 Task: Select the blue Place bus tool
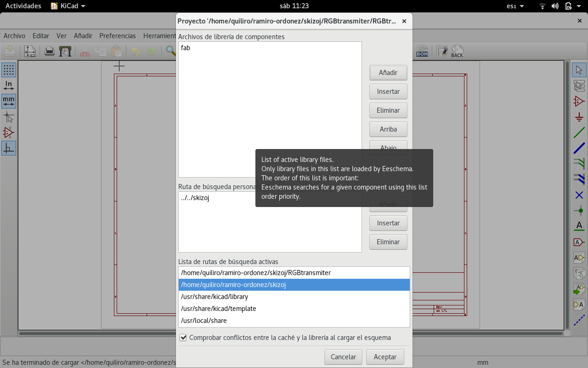tap(579, 148)
